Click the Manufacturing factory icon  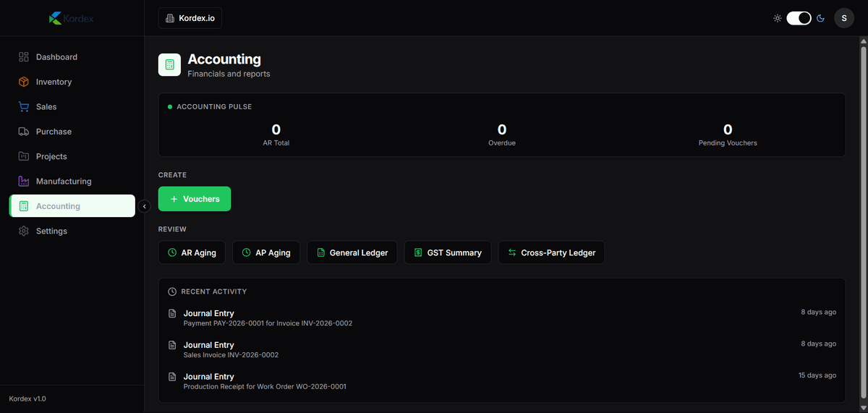(23, 182)
